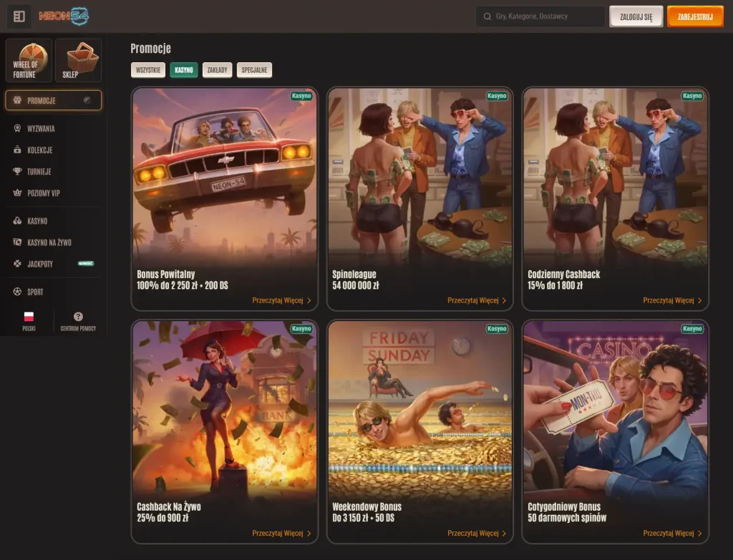
Task: Click the Kolekcje icon in sidebar
Action: [x=17, y=150]
